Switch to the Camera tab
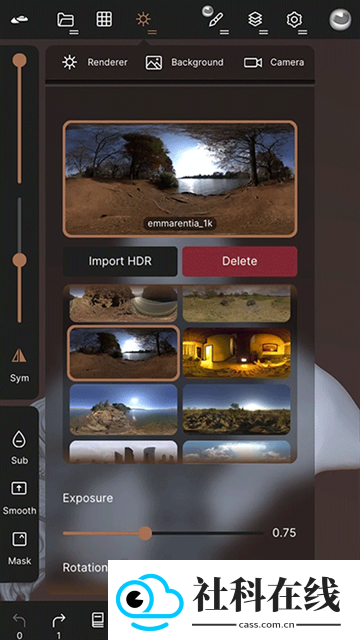Image resolution: width=360 pixels, height=640 pixels. coord(274,62)
